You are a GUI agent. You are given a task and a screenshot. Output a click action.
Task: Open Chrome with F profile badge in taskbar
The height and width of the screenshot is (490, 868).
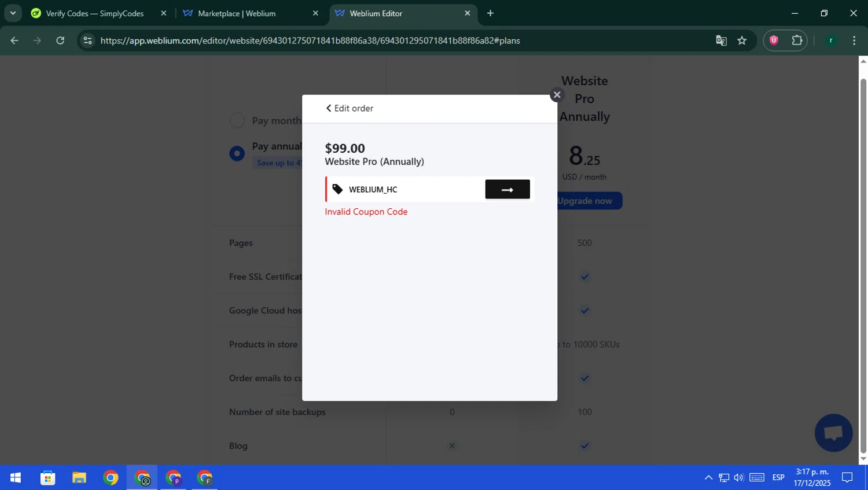[204, 478]
